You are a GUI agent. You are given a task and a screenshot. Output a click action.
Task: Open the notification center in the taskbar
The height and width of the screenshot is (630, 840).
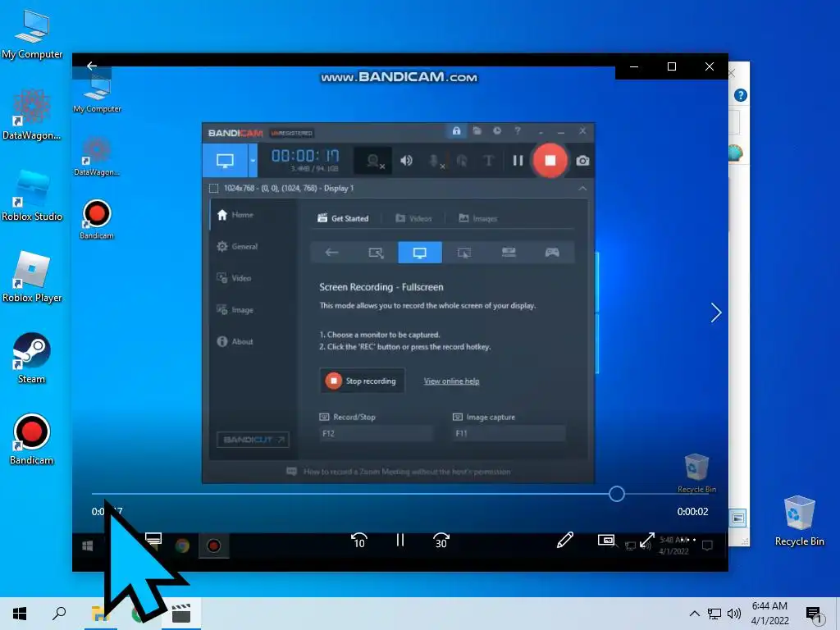[x=813, y=614]
